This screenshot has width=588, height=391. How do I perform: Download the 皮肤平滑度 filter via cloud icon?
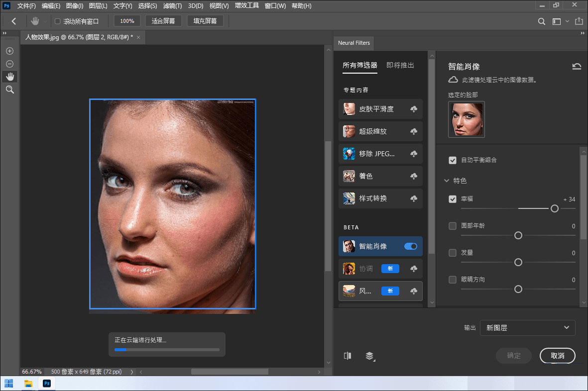click(413, 109)
